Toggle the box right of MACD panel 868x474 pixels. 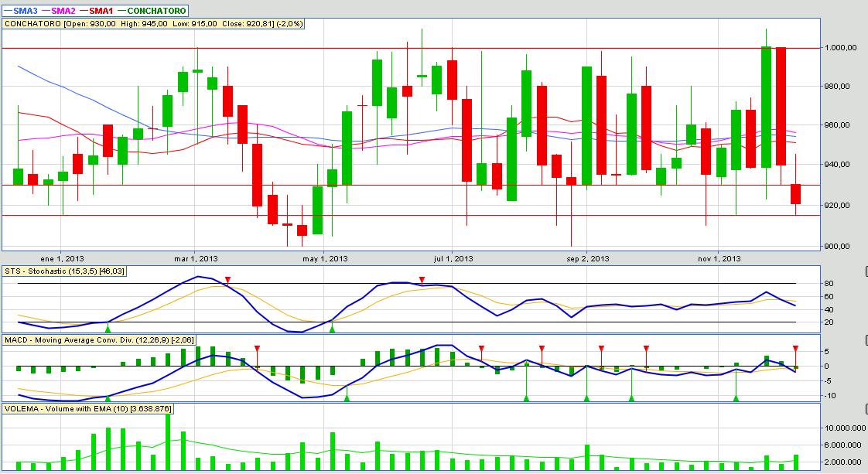pos(866,339)
